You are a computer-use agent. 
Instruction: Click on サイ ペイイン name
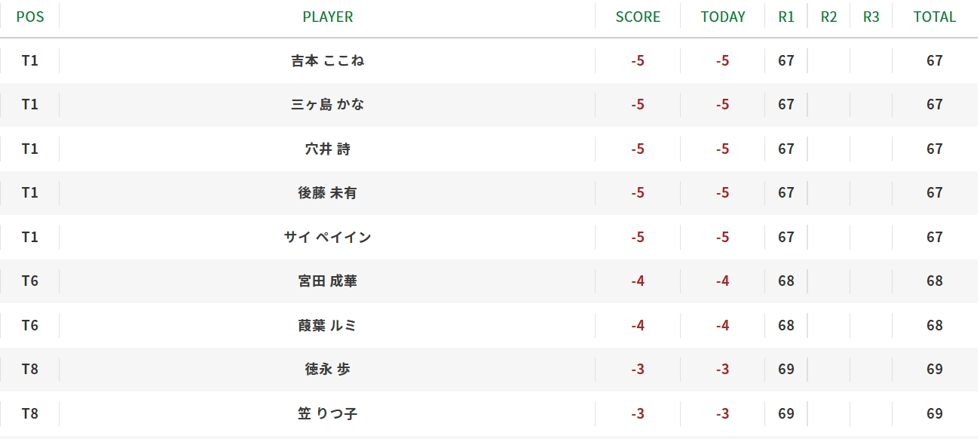[x=327, y=237]
